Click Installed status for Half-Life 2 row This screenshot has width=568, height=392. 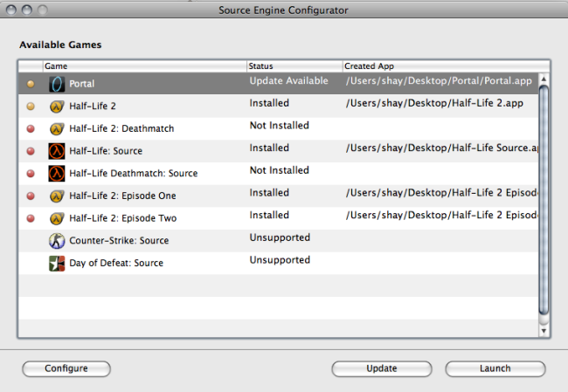click(x=269, y=103)
